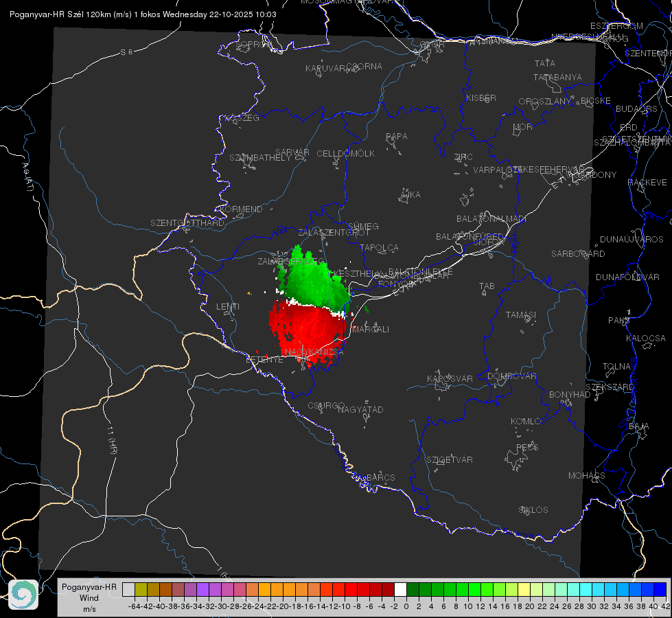Image resolution: width=672 pixels, height=618 pixels.
Task: Click the S 6 road label
Action: click(126, 52)
